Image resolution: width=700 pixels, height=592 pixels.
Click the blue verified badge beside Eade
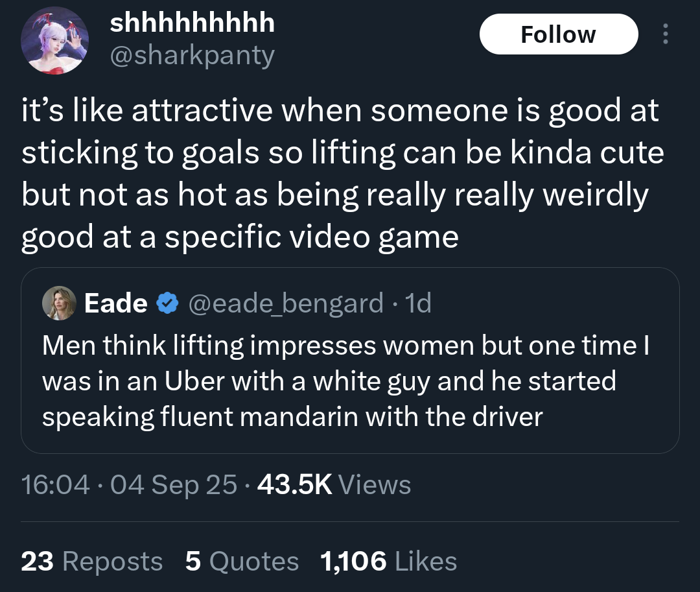point(167,303)
